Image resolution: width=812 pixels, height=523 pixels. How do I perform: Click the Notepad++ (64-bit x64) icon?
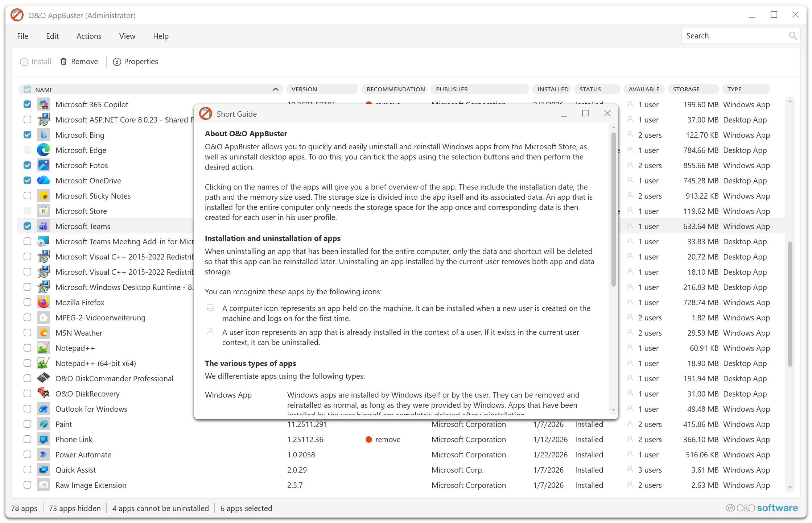tap(44, 363)
